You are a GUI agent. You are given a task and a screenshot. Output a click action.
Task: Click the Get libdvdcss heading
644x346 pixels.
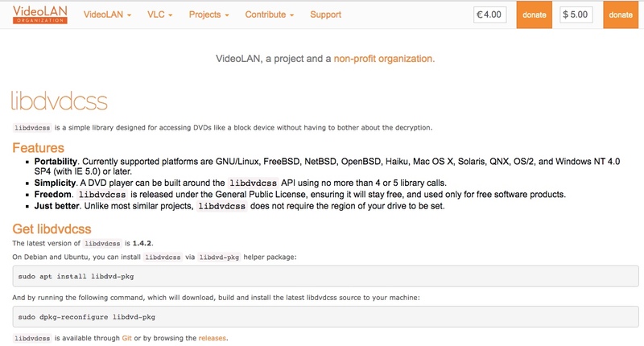(x=52, y=229)
